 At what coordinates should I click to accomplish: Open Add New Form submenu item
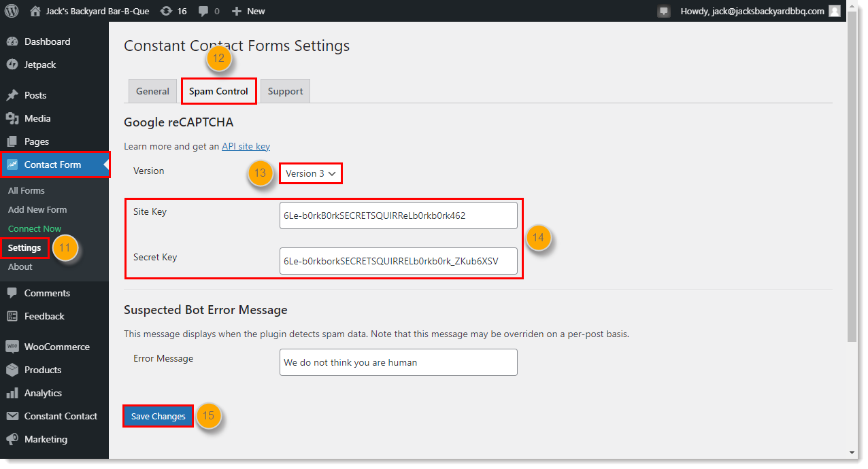click(37, 209)
